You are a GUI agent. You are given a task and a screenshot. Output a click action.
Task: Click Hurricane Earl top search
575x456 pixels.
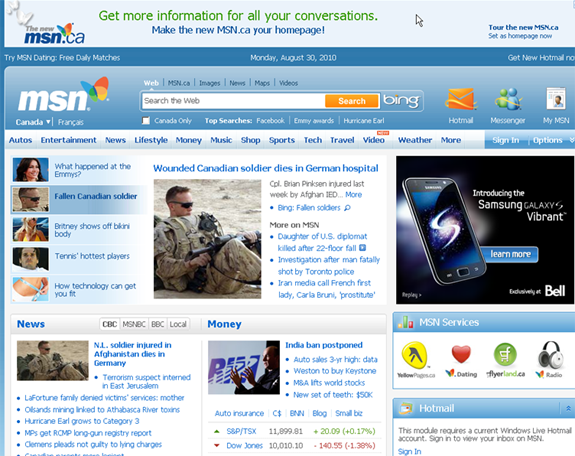pyautogui.click(x=364, y=121)
